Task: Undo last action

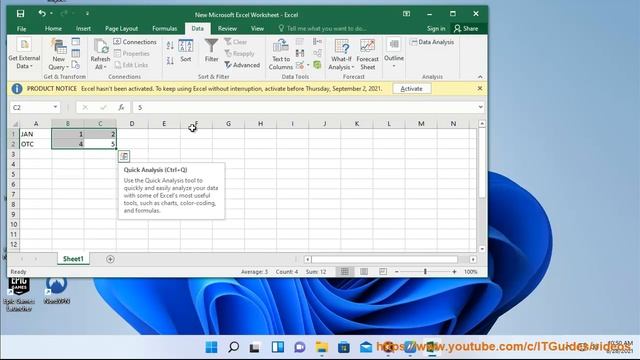Action: click(42, 13)
